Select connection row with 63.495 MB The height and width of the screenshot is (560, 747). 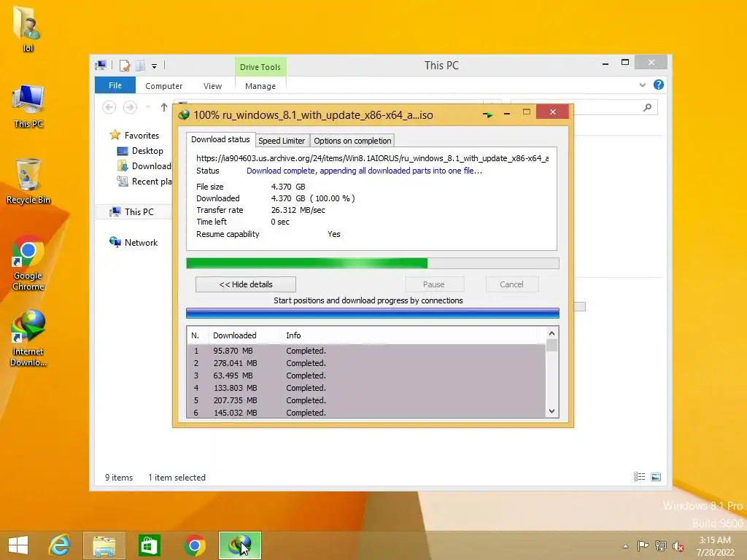pos(366,376)
